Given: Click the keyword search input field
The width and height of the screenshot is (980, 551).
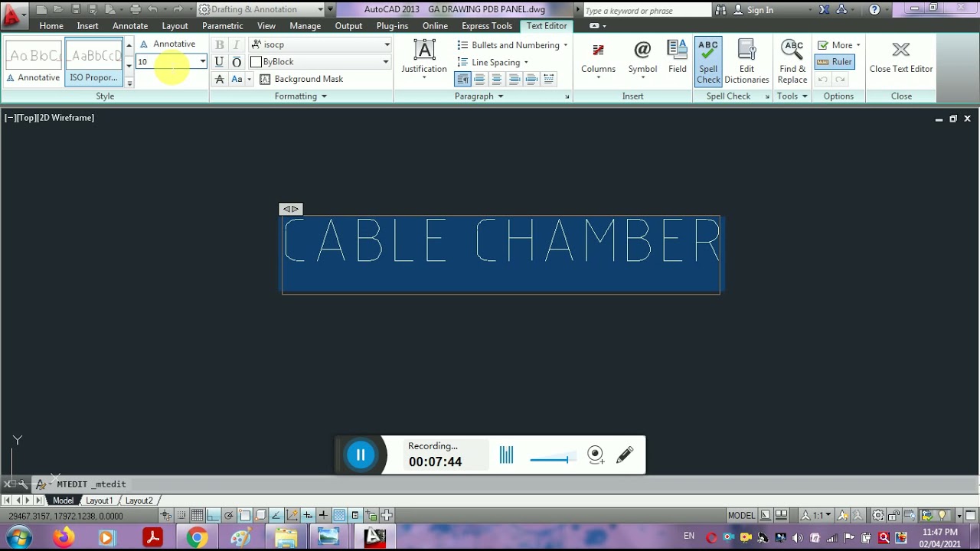Looking at the screenshot, I should [645, 11].
